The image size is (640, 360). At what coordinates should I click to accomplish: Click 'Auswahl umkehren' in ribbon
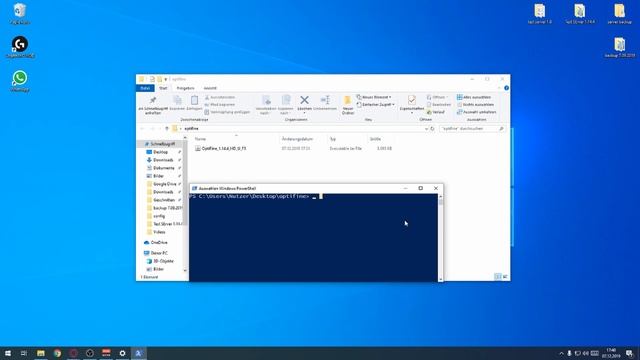point(476,112)
